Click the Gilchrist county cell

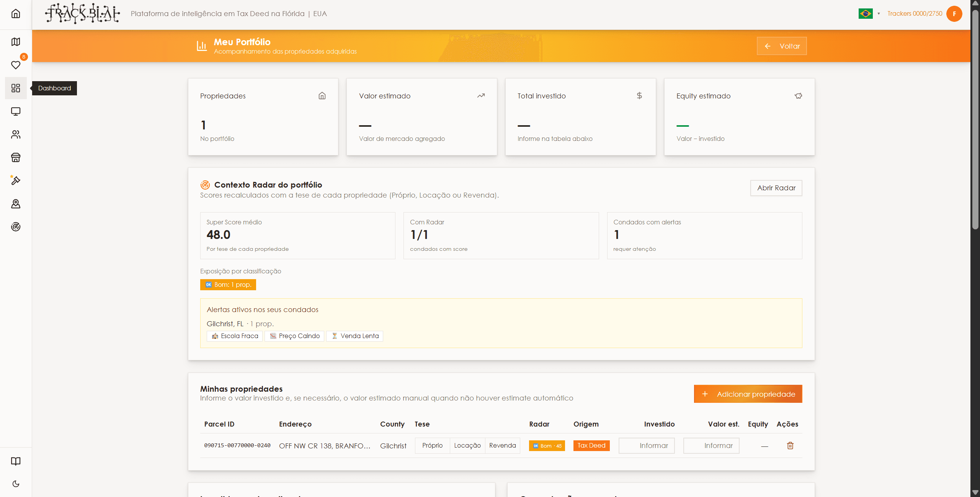(x=393, y=446)
